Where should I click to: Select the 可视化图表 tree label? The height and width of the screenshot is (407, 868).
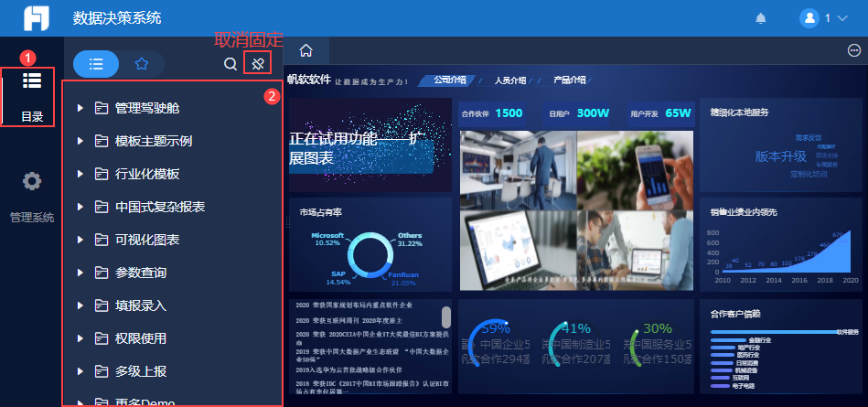coord(147,240)
